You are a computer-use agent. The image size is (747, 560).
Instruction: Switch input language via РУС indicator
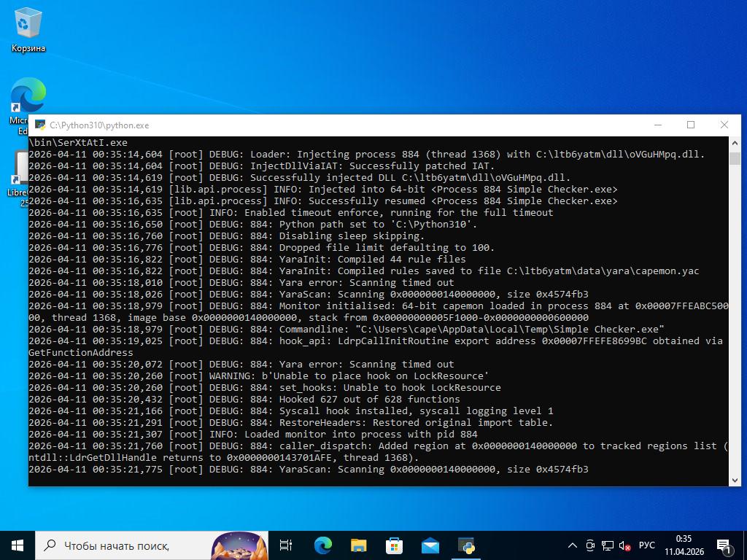(x=646, y=545)
